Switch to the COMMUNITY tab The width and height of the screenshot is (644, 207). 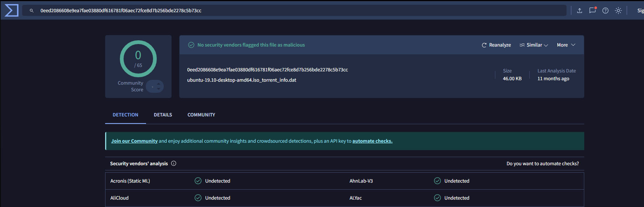pos(201,115)
